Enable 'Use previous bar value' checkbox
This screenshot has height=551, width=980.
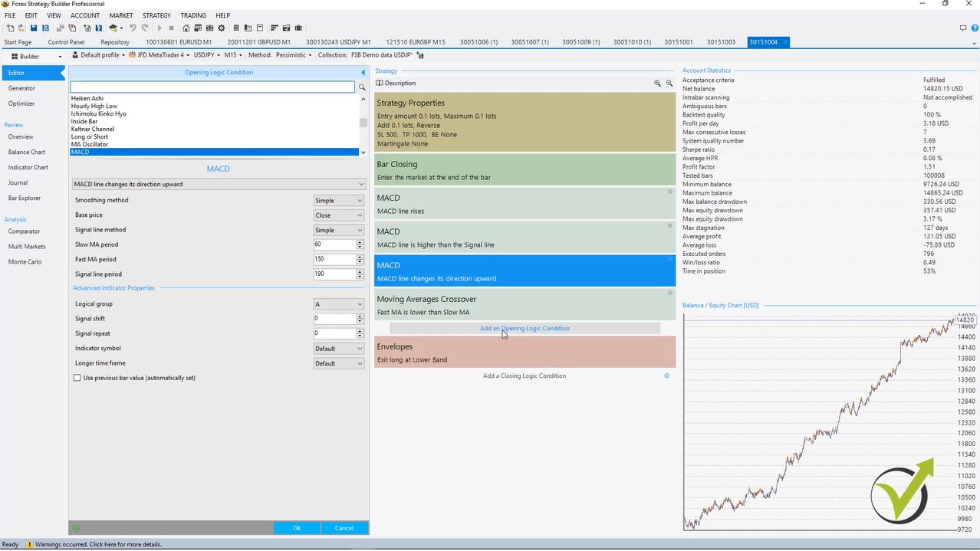tap(77, 377)
